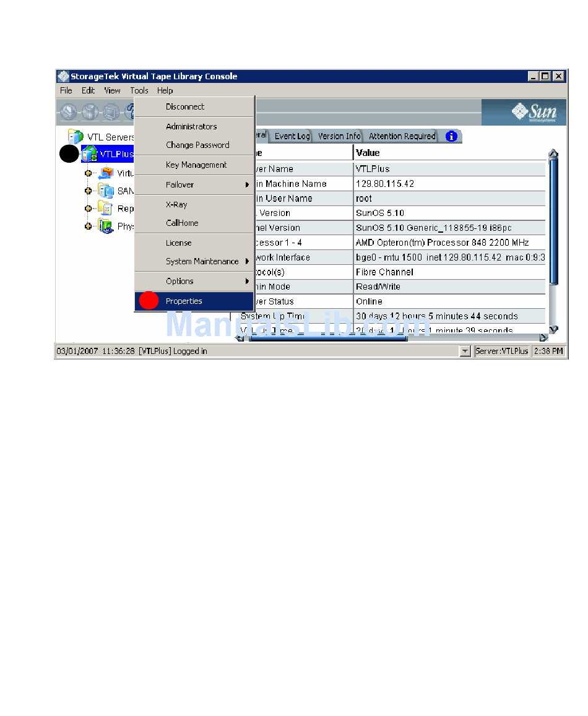Expand the Virtu tree node

tap(88, 173)
